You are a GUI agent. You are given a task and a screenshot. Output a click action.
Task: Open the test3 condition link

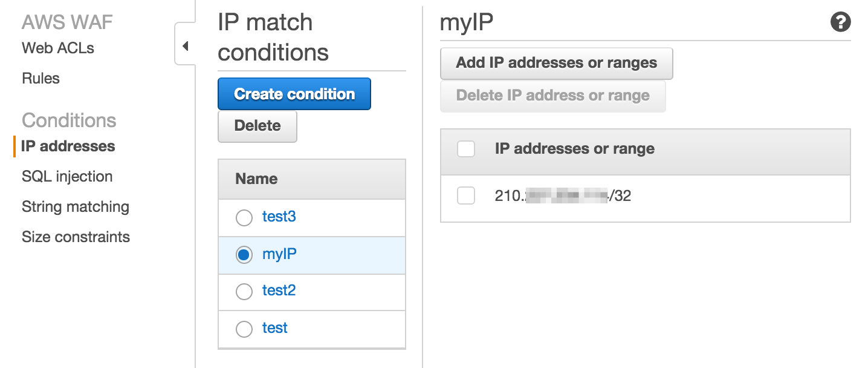click(279, 217)
